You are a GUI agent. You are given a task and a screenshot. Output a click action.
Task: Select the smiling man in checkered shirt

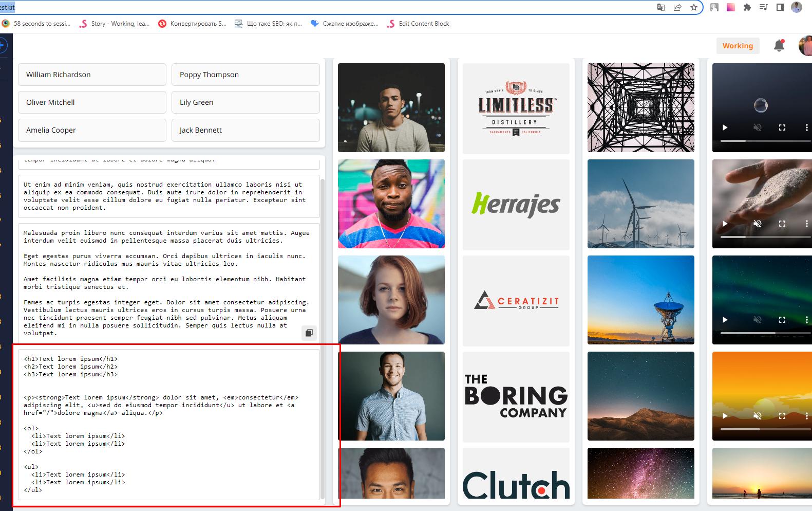pos(391,396)
